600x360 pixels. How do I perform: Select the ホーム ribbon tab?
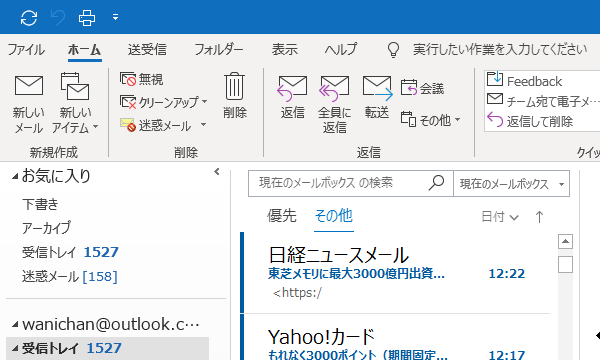click(x=85, y=49)
